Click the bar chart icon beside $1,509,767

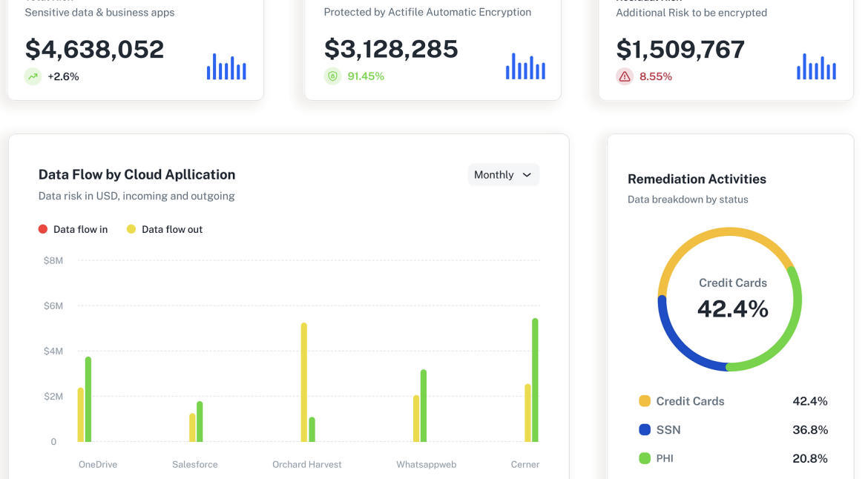[816, 67]
